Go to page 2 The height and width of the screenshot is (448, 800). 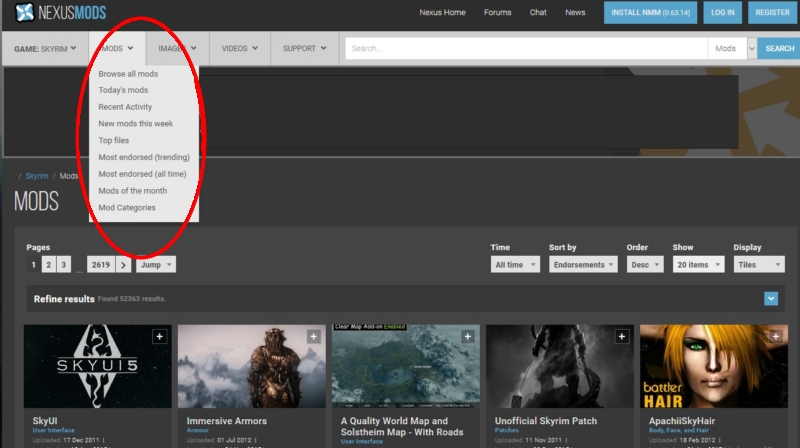[x=48, y=265]
